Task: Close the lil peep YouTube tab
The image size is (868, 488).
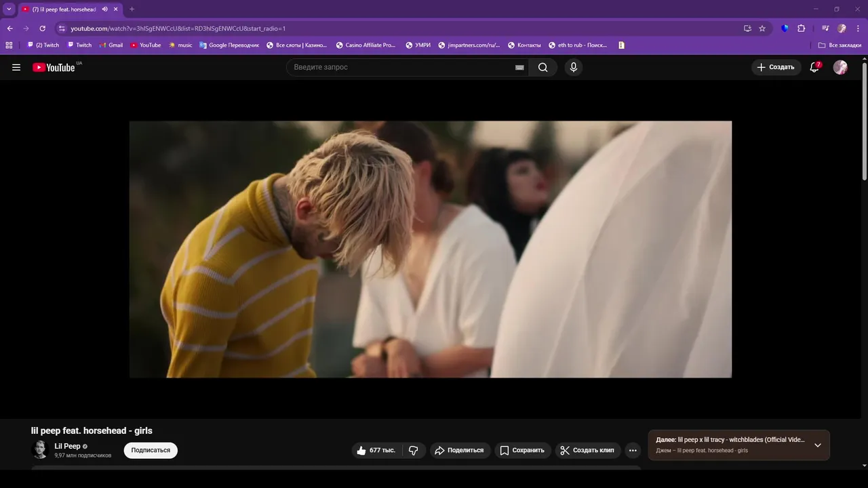Action: point(116,9)
